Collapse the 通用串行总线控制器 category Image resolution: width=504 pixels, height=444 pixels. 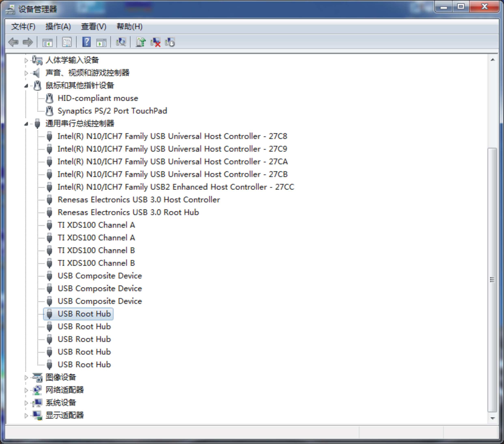[x=26, y=124]
